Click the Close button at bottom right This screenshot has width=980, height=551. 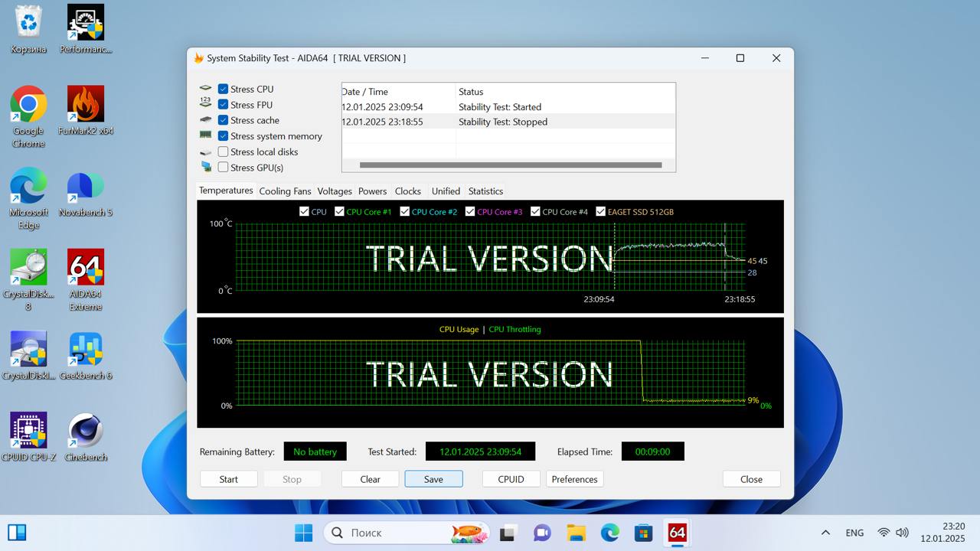(752, 479)
